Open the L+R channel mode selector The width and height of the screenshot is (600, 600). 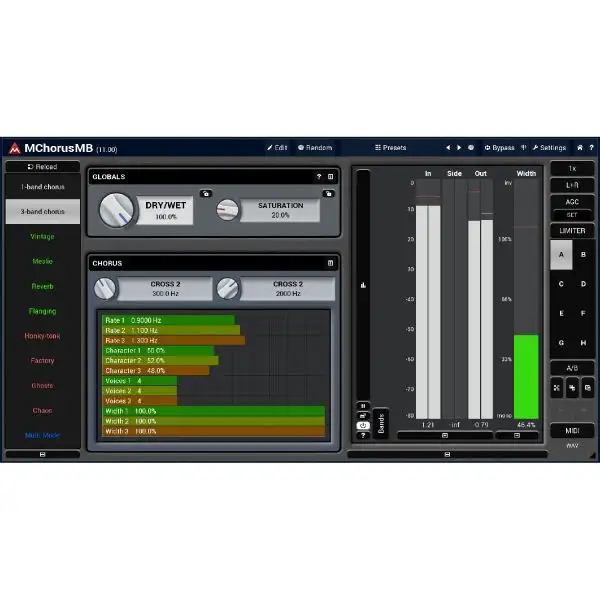[572, 185]
